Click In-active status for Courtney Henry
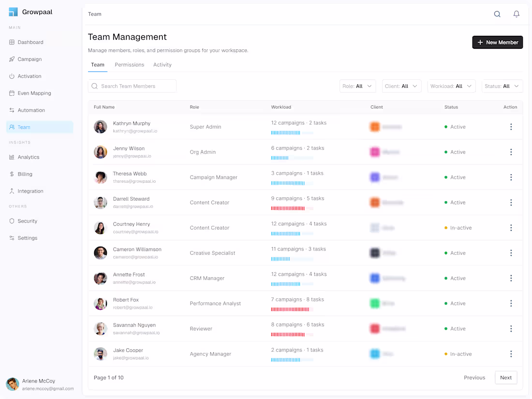 click(x=458, y=228)
